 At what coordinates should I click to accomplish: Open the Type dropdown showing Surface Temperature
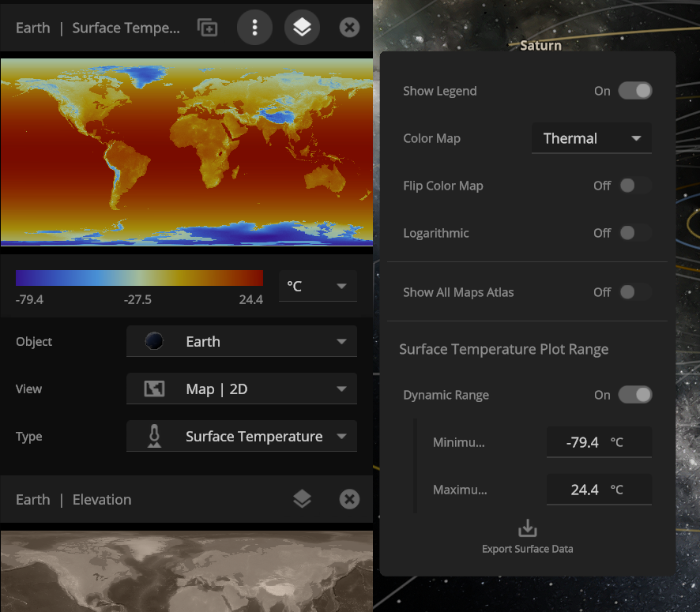(x=242, y=436)
